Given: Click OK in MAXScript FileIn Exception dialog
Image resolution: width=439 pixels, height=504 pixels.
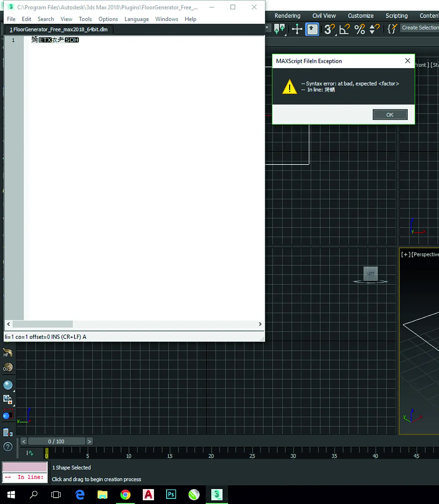Looking at the screenshot, I should pos(390,115).
